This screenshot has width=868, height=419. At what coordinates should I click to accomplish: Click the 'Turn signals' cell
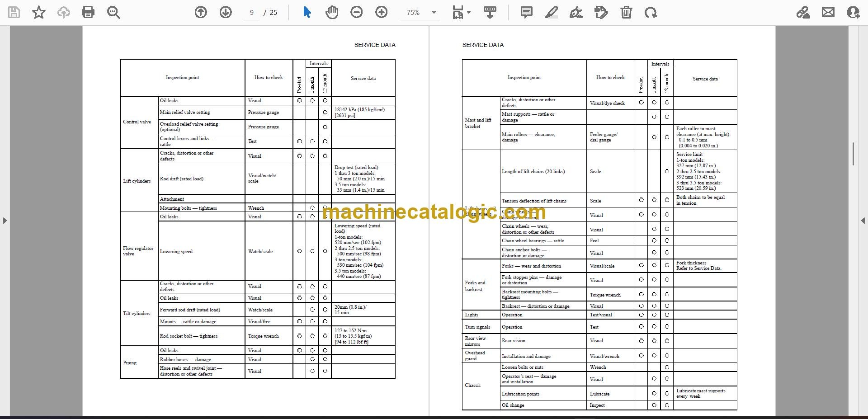(481, 327)
